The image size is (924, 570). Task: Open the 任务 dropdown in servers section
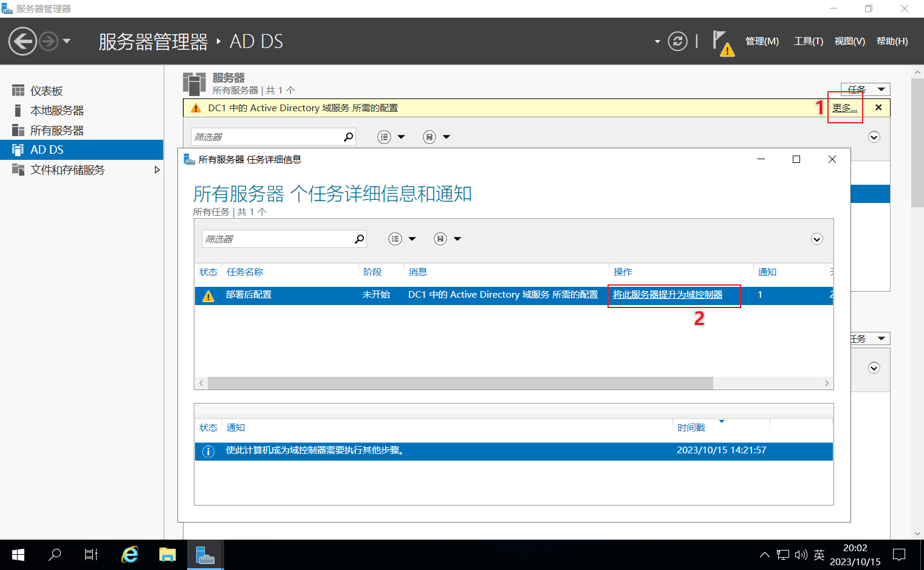(866, 89)
